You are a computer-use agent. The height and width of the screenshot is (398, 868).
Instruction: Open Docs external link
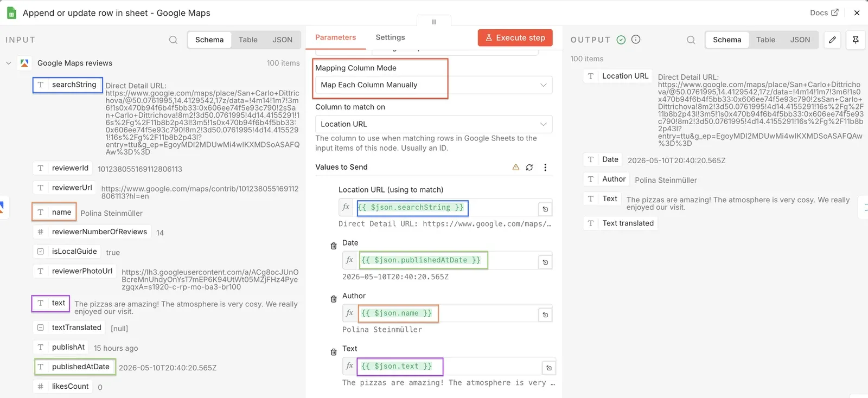(x=824, y=12)
